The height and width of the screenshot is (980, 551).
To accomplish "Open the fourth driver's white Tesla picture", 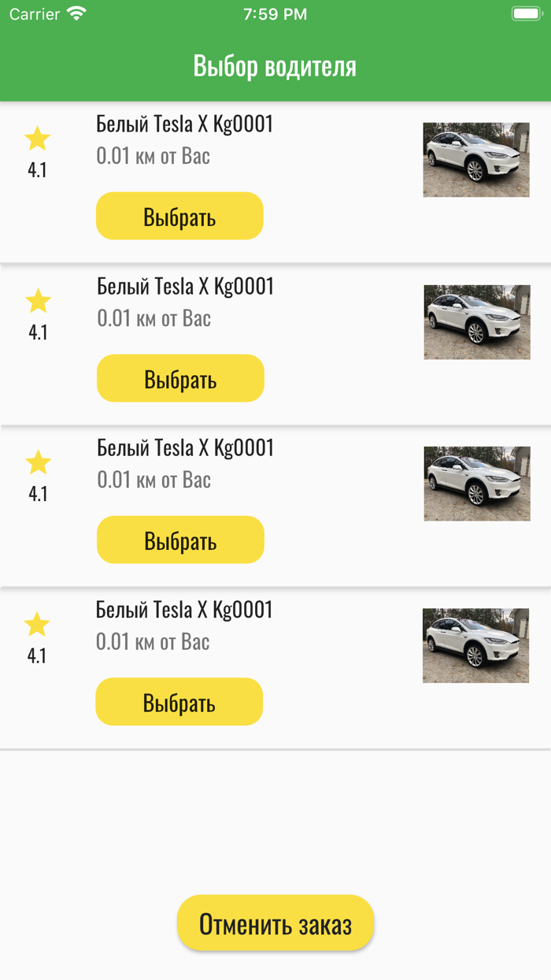I will pyautogui.click(x=476, y=646).
